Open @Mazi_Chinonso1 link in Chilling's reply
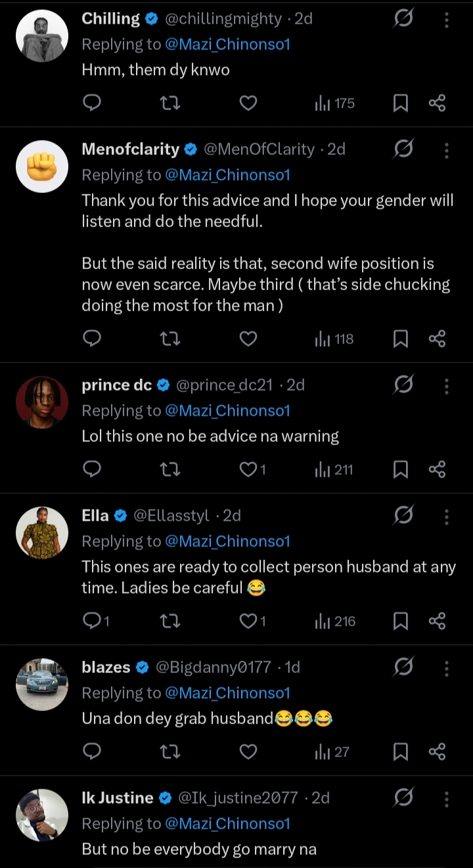The image size is (473, 868). pos(227,45)
